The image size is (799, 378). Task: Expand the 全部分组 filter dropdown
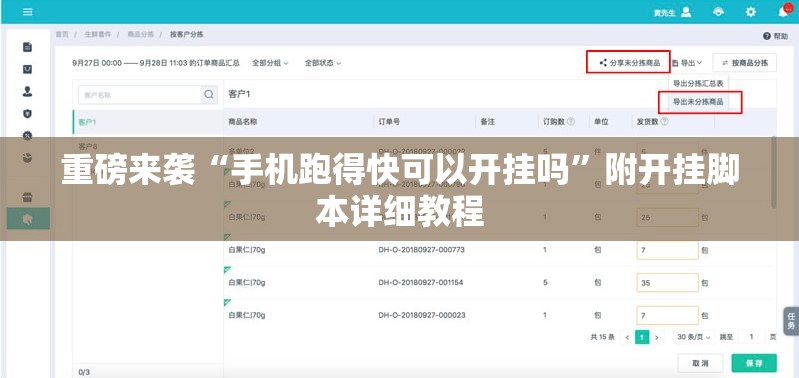point(270,63)
